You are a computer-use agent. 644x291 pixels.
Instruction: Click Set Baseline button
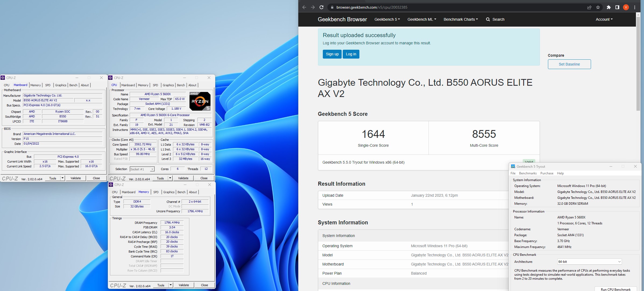(569, 64)
